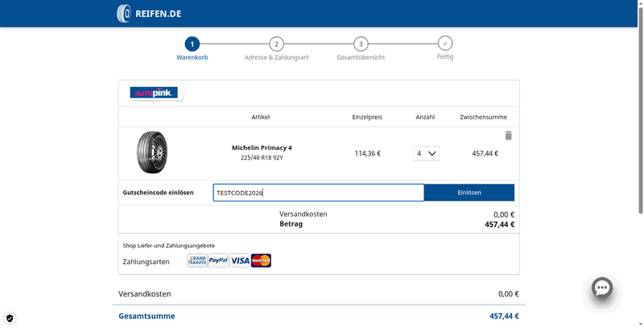Click the Shop Liefer-und Zahlungsangebote text
Viewport: 644px width, 328px height.
[x=169, y=245]
